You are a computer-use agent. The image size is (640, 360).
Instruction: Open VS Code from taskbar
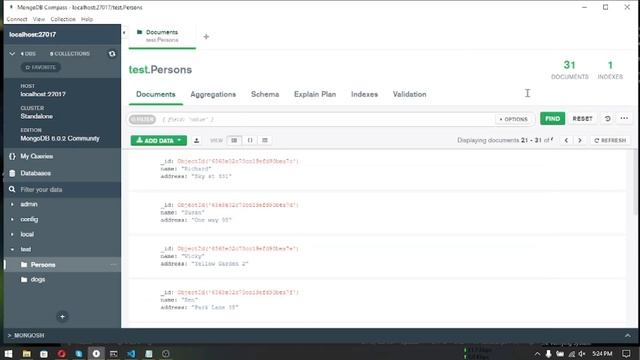tap(131, 353)
